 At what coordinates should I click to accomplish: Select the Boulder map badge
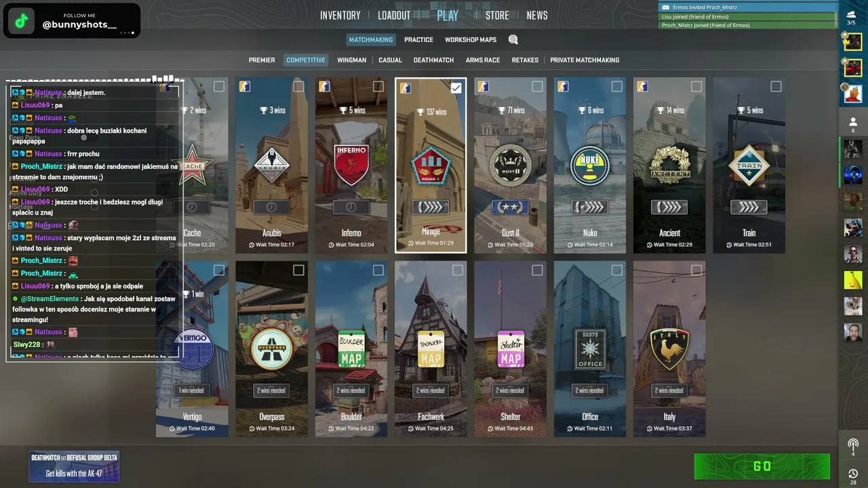[x=351, y=349]
